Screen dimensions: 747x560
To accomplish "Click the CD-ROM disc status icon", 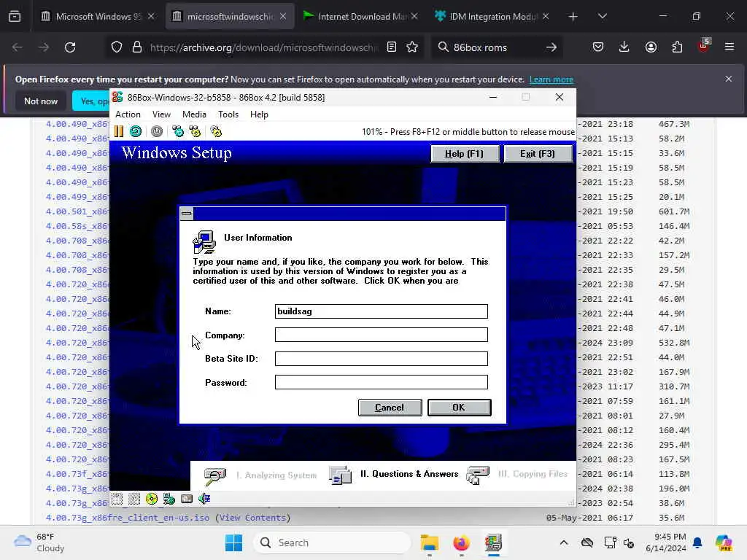I will click(152, 499).
